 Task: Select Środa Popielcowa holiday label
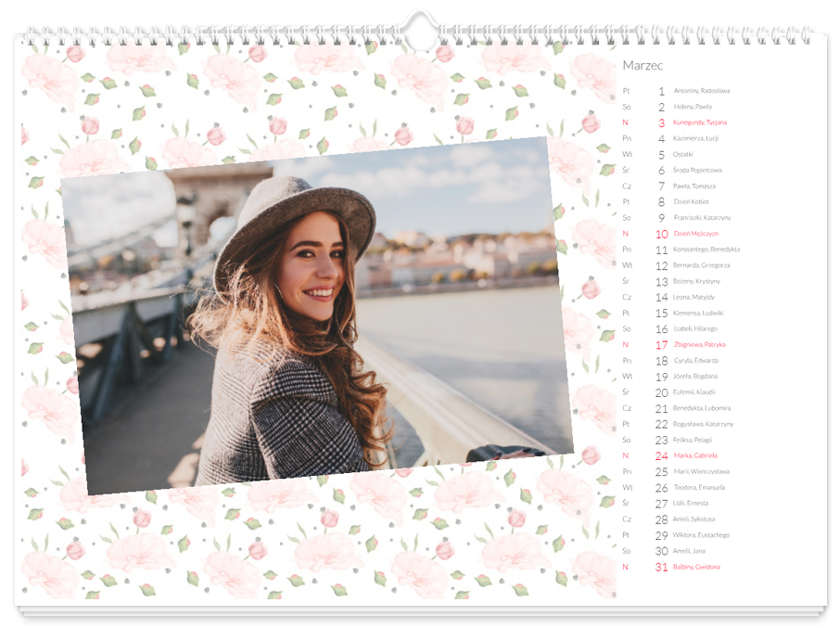point(696,170)
